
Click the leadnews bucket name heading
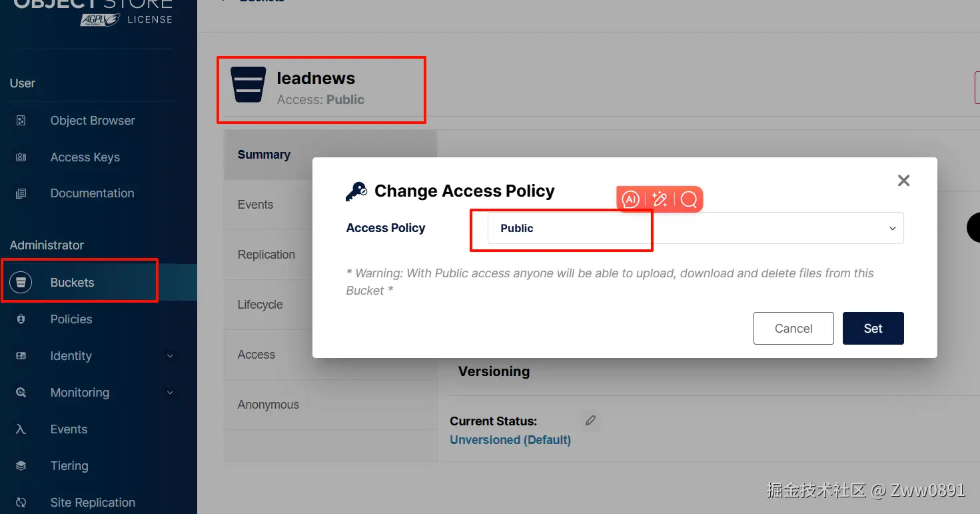[x=316, y=78]
